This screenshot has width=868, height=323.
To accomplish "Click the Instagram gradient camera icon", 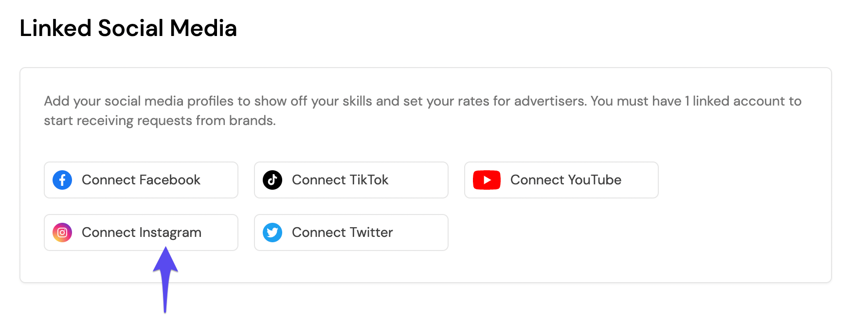I will (62, 233).
